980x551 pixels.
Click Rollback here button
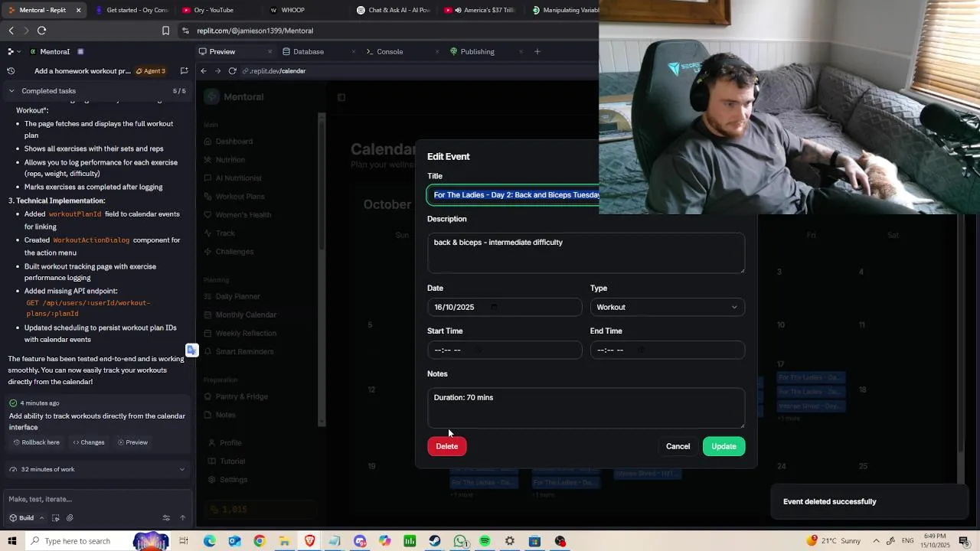click(x=35, y=442)
